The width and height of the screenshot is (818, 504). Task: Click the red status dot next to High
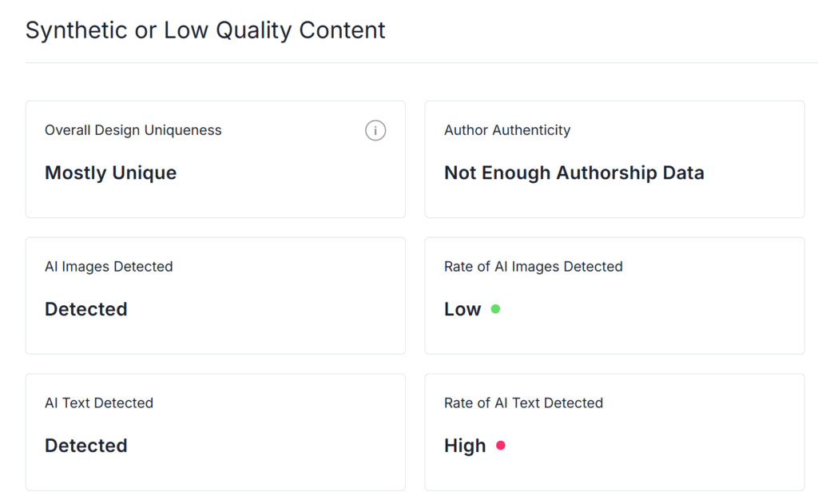501,446
